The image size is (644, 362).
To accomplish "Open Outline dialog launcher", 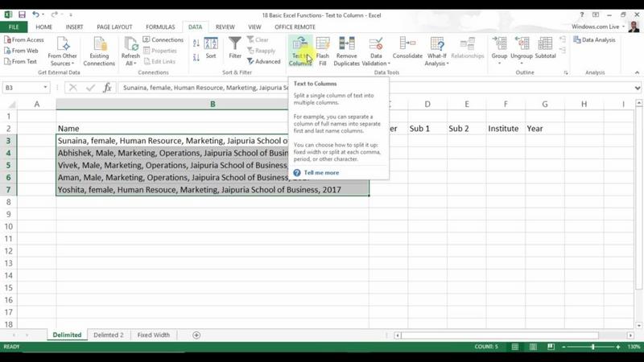I will (566, 72).
